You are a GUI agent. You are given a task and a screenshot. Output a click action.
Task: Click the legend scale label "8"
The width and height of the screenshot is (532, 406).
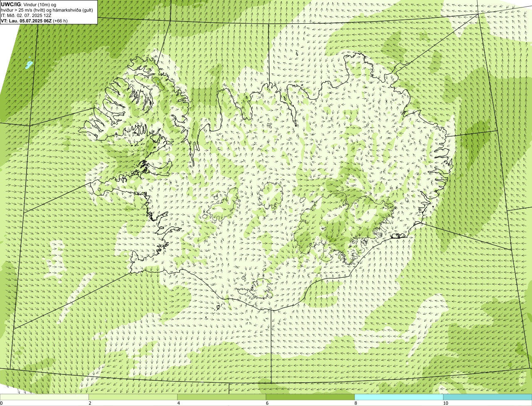[356, 403]
